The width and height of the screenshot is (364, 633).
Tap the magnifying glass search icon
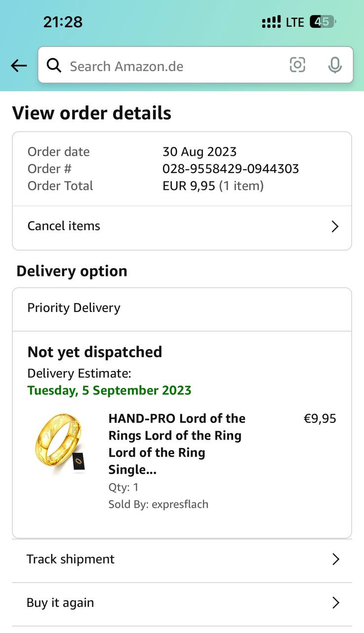54,65
